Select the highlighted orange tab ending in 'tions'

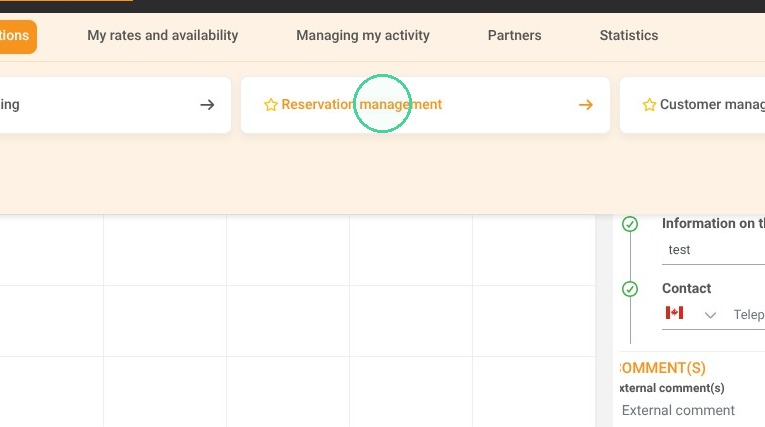18,37
